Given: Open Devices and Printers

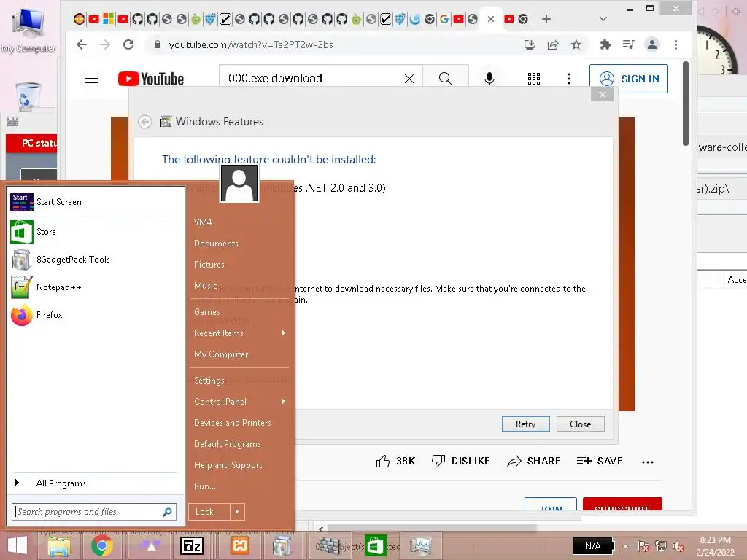Looking at the screenshot, I should 233,423.
